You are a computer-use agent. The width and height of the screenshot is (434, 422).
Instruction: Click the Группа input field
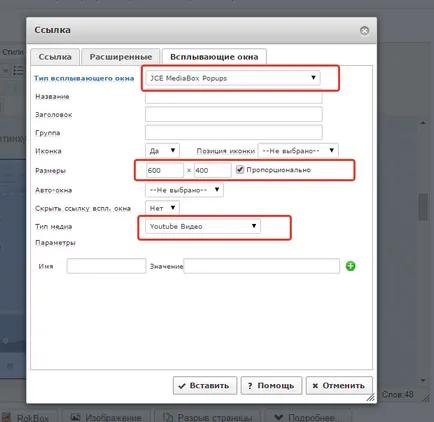pyautogui.click(x=234, y=132)
